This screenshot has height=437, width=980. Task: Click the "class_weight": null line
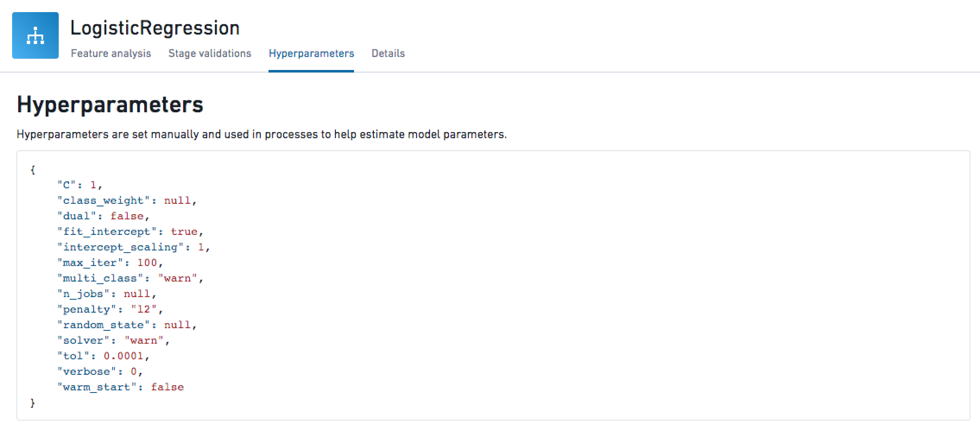[127, 201]
